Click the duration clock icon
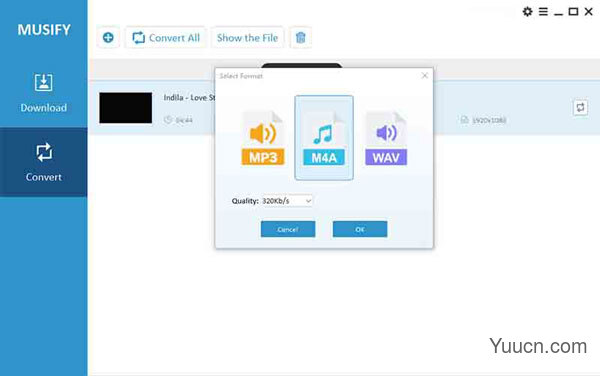The width and height of the screenshot is (600, 376). click(168, 120)
